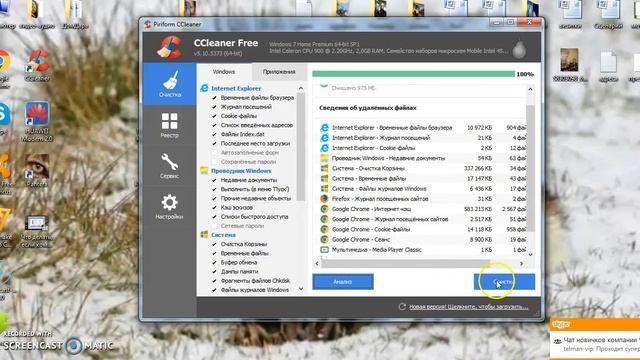640x360 pixels.
Task: Click results horizontal scroll right arrow
Action: click(521, 264)
